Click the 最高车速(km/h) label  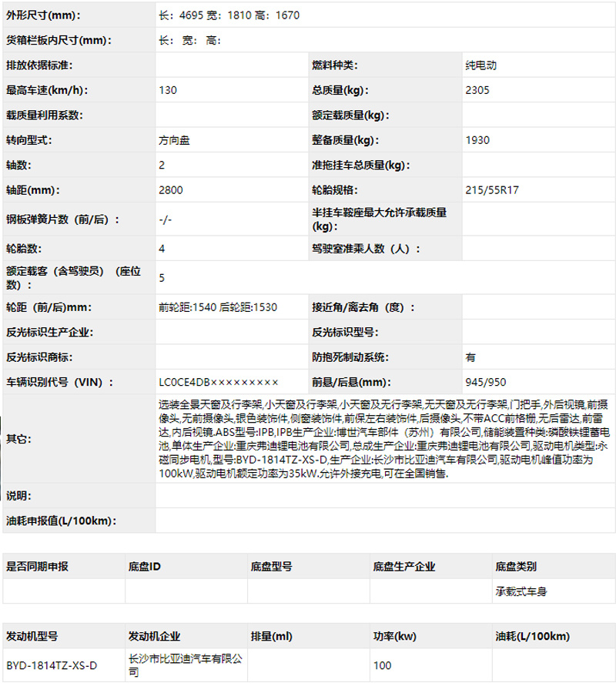coord(47,90)
